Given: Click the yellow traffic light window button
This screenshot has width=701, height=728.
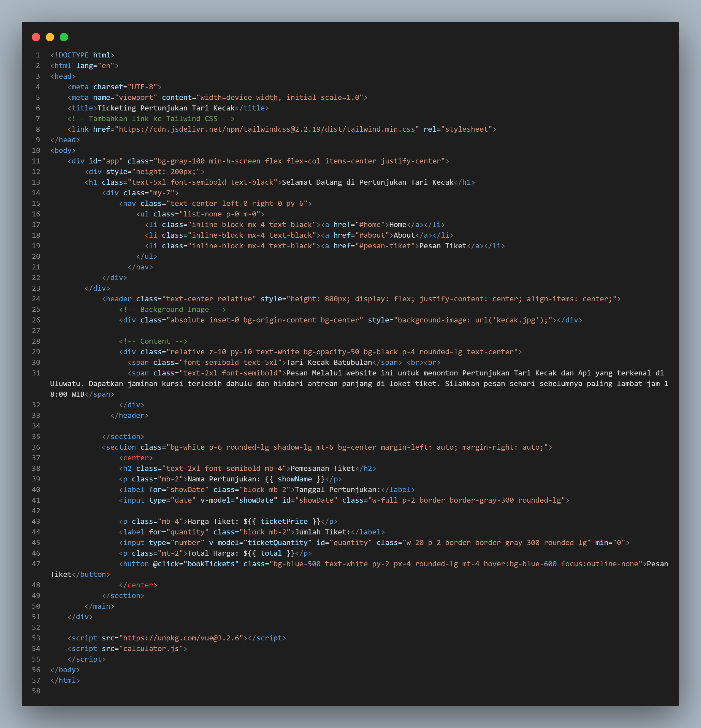Looking at the screenshot, I should tap(50, 37).
